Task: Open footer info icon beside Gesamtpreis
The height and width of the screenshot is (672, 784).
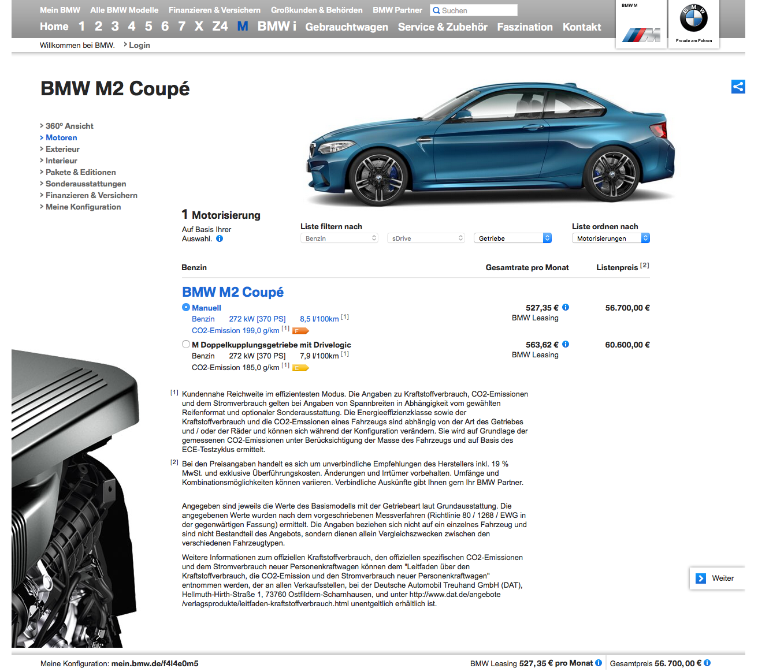Action: pyautogui.click(x=707, y=663)
